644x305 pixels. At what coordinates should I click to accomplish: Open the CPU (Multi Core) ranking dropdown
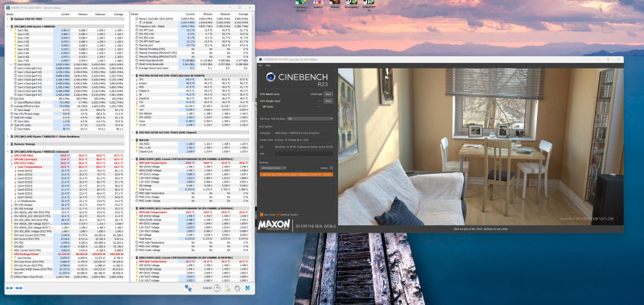[x=273, y=168]
